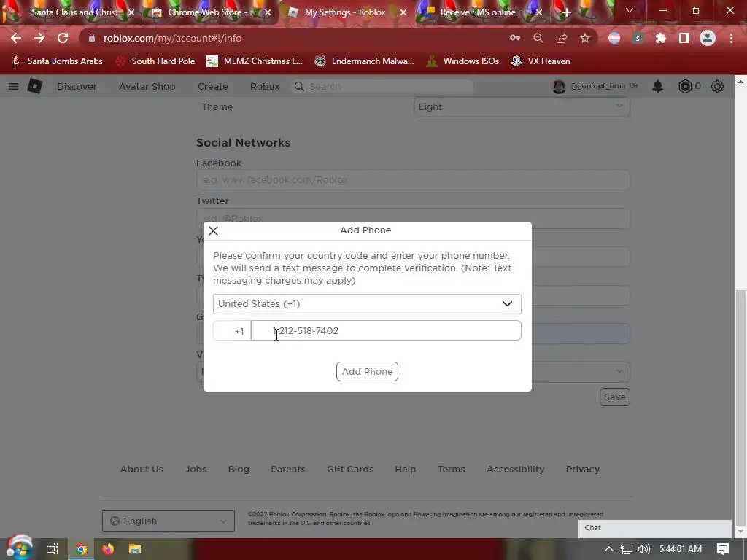Click the Roblox logo
The height and width of the screenshot is (560, 747).
[x=35, y=86]
